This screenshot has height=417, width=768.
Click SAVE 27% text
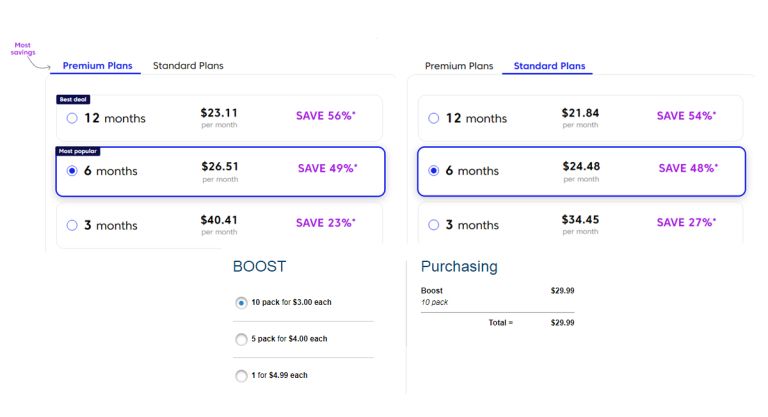pos(686,222)
